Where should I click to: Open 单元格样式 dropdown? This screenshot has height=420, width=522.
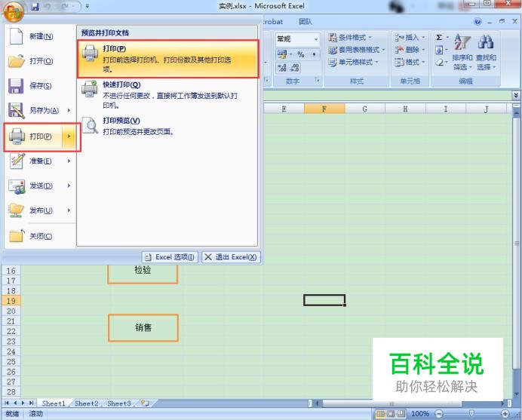click(x=354, y=63)
